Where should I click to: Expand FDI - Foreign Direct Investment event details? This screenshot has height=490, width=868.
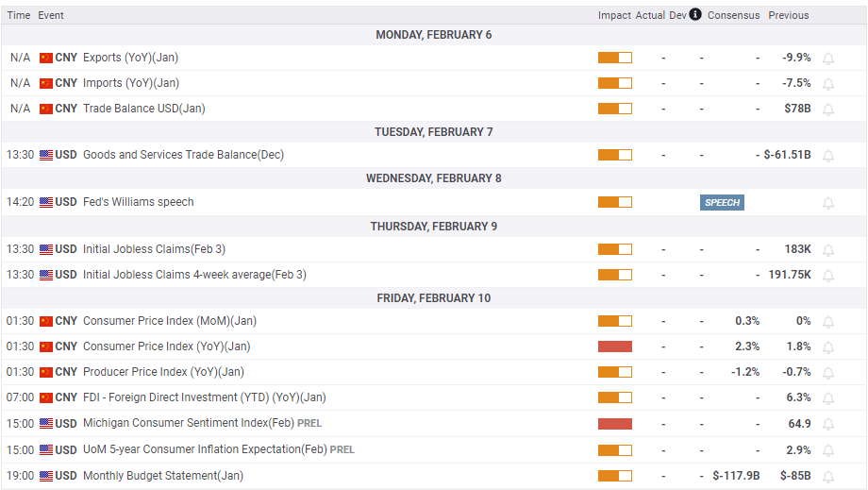pyautogui.click(x=205, y=397)
